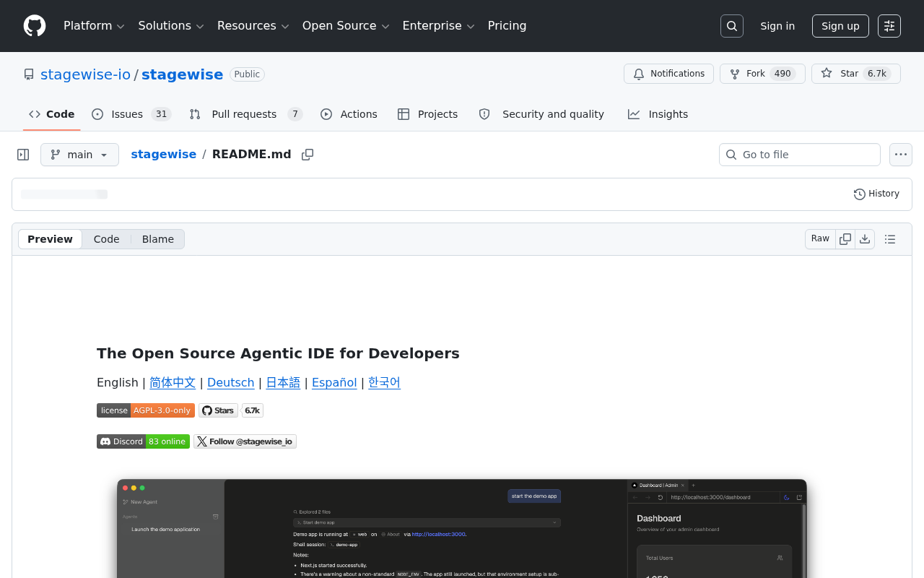View the file History
The width and height of the screenshot is (924, 578).
coord(876,194)
